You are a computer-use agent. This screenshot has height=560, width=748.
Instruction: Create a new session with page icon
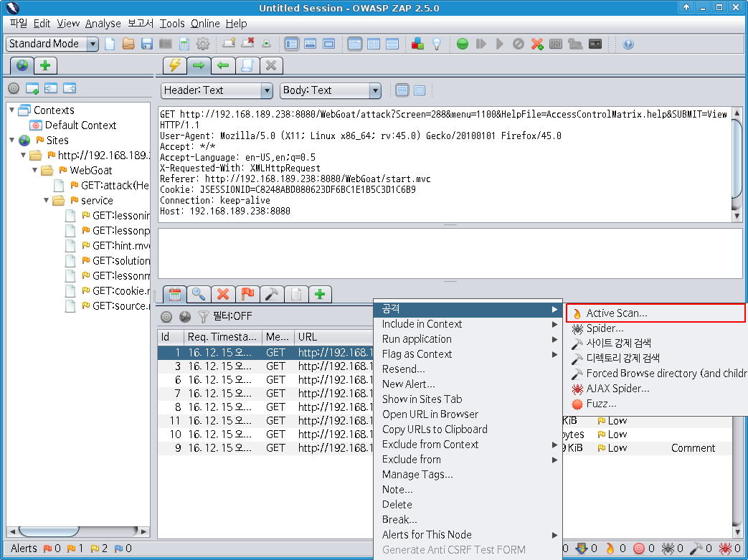coord(110,44)
